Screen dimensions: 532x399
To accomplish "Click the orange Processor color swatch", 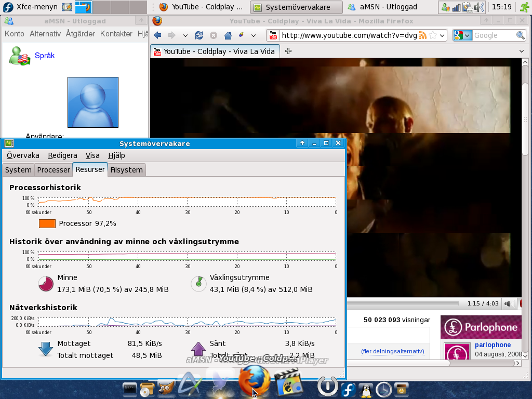I will click(x=47, y=223).
